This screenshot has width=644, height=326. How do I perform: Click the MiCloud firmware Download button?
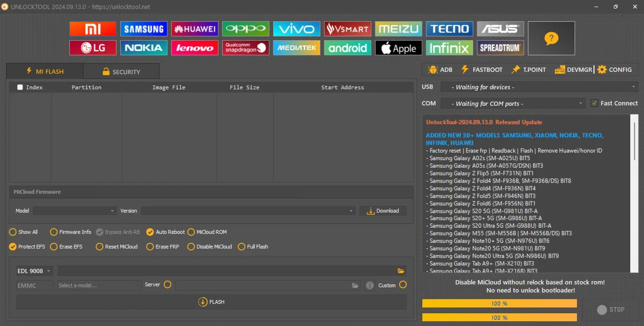(383, 211)
